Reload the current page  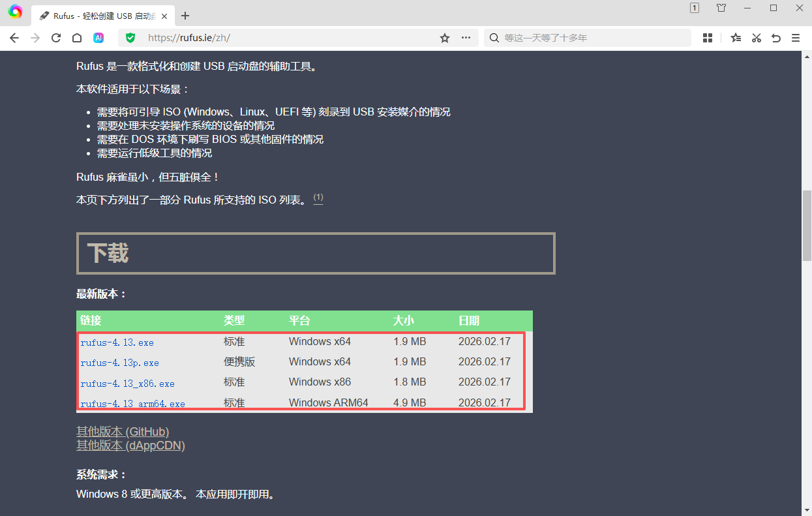tap(56, 38)
